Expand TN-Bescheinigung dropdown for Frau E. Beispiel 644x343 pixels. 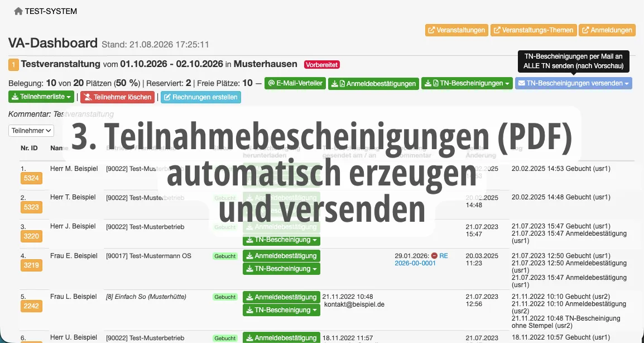tap(281, 269)
